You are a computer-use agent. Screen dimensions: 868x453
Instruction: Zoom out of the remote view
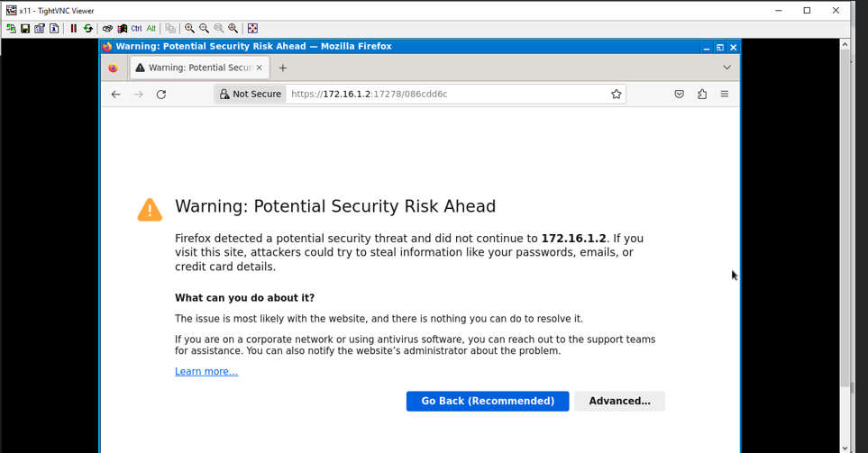pos(204,28)
